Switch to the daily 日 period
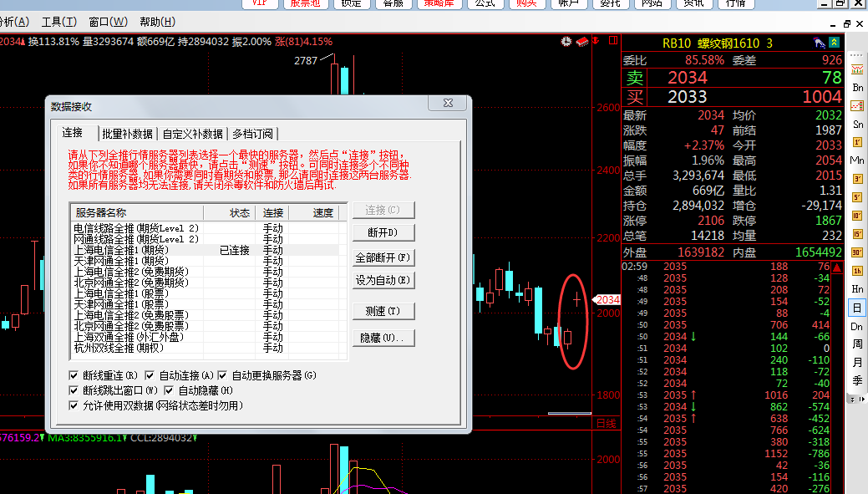This screenshot has height=494, width=868. [857, 308]
